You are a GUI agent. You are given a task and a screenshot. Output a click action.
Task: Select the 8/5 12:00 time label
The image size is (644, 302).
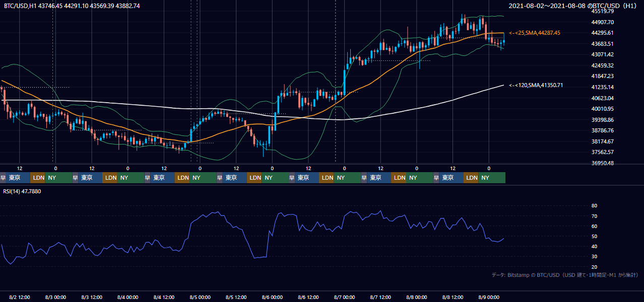click(x=236, y=297)
